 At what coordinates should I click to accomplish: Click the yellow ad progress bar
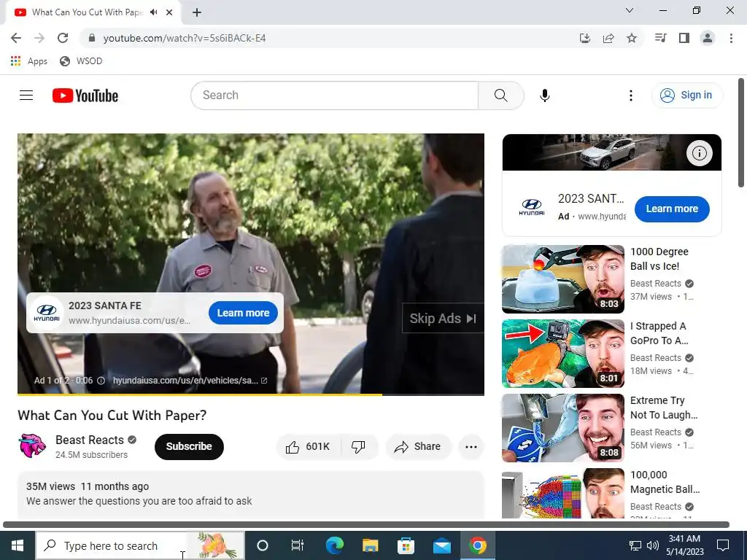[x=200, y=394]
